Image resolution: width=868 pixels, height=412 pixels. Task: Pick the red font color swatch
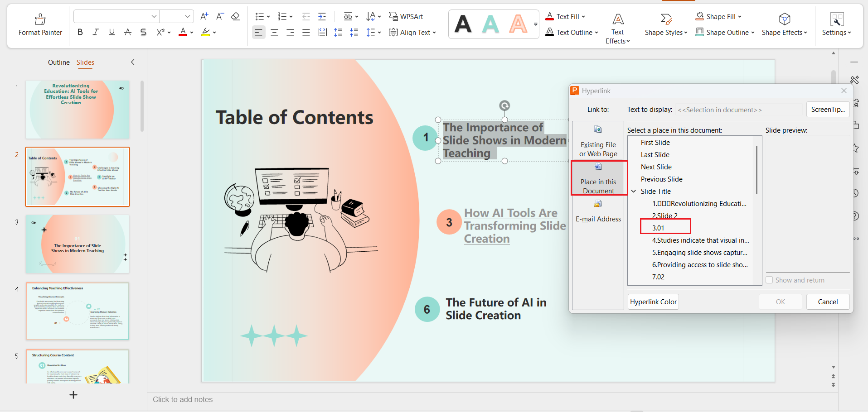(183, 32)
